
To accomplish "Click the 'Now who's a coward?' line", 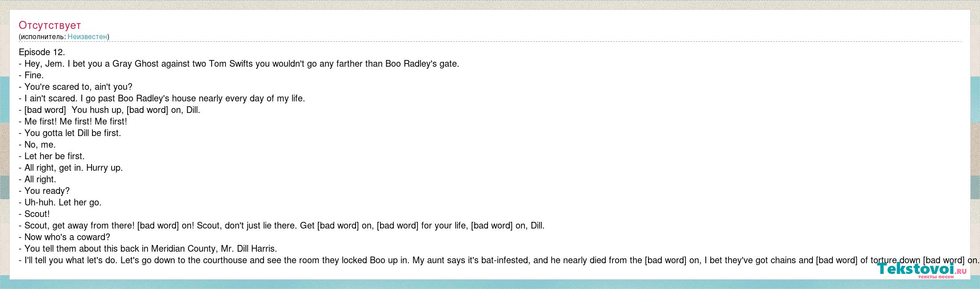I will [x=64, y=237].
